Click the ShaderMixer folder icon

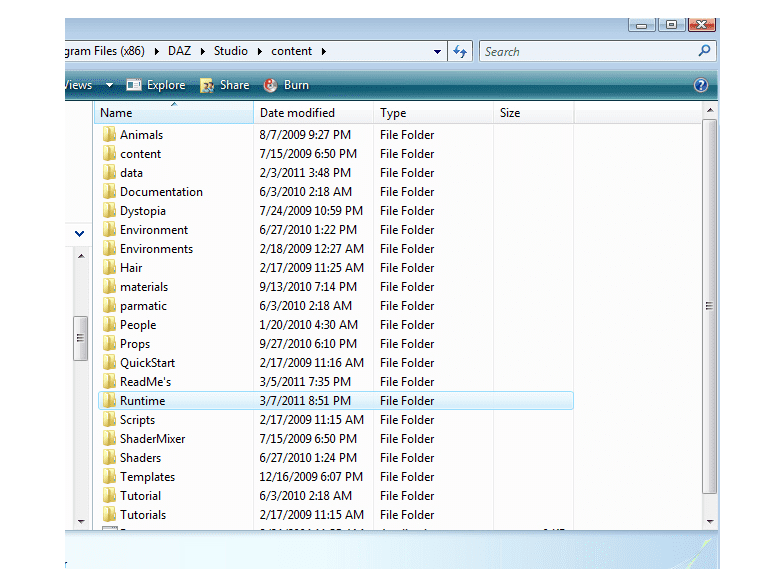coord(109,439)
